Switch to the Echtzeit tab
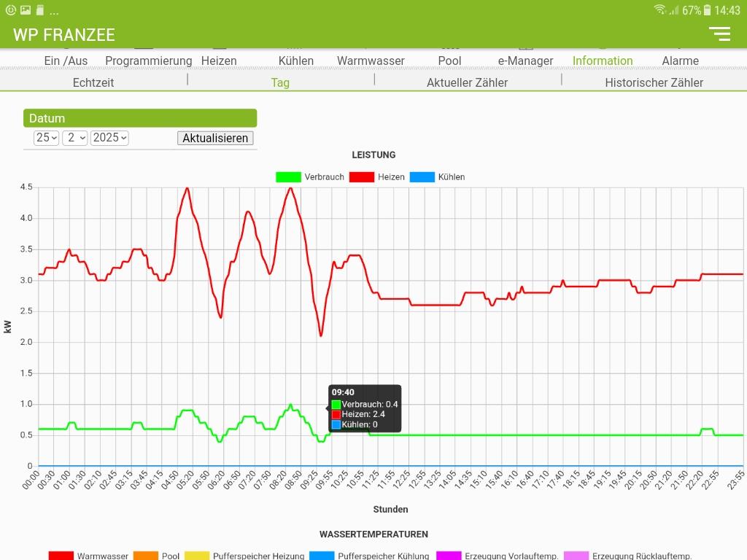Viewport: 747px width, 560px height. (x=93, y=82)
